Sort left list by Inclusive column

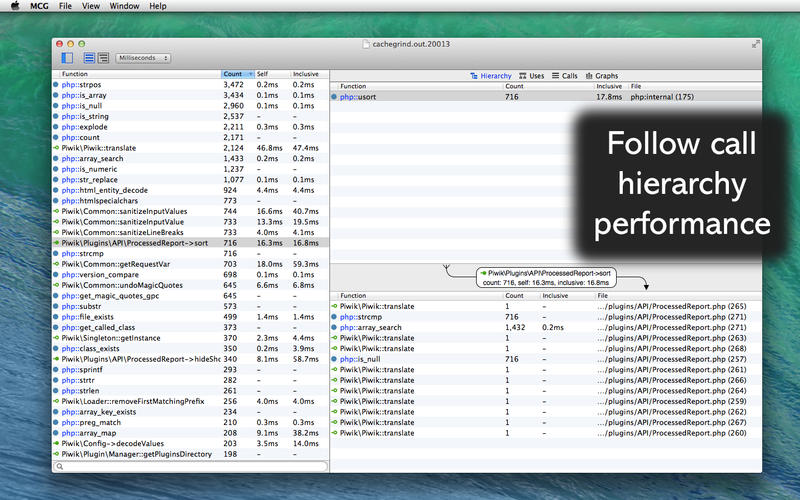click(309, 74)
